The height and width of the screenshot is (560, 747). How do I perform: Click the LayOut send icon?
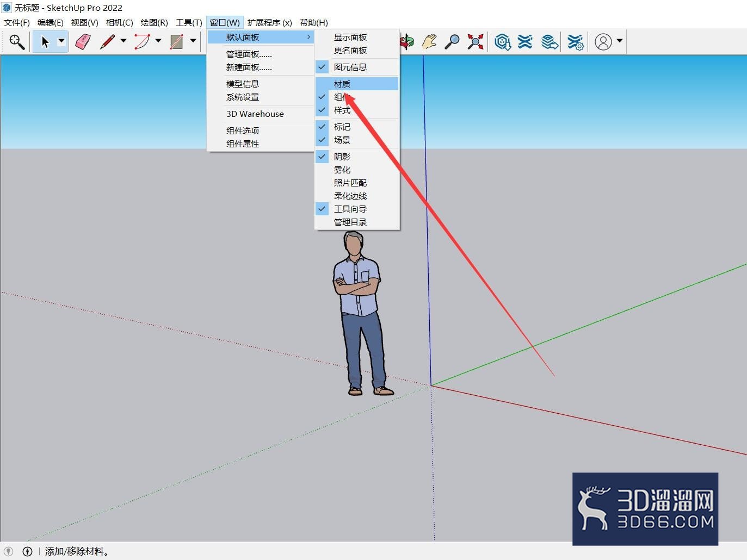click(550, 41)
